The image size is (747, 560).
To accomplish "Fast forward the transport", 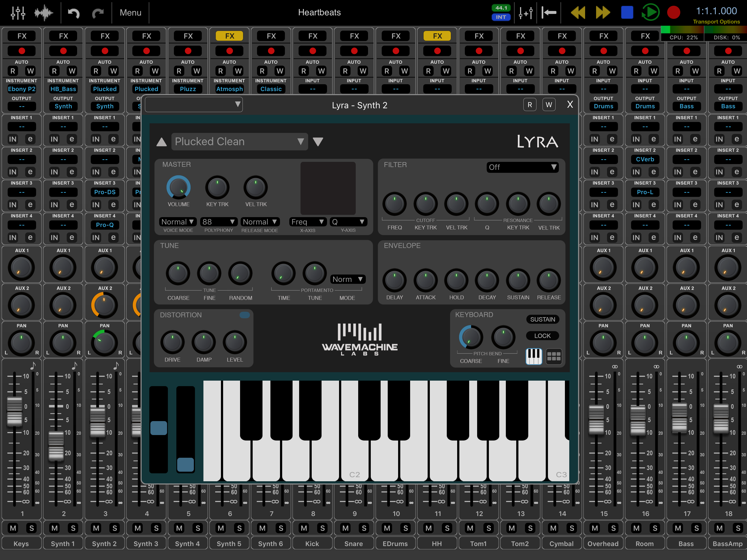I will [603, 13].
